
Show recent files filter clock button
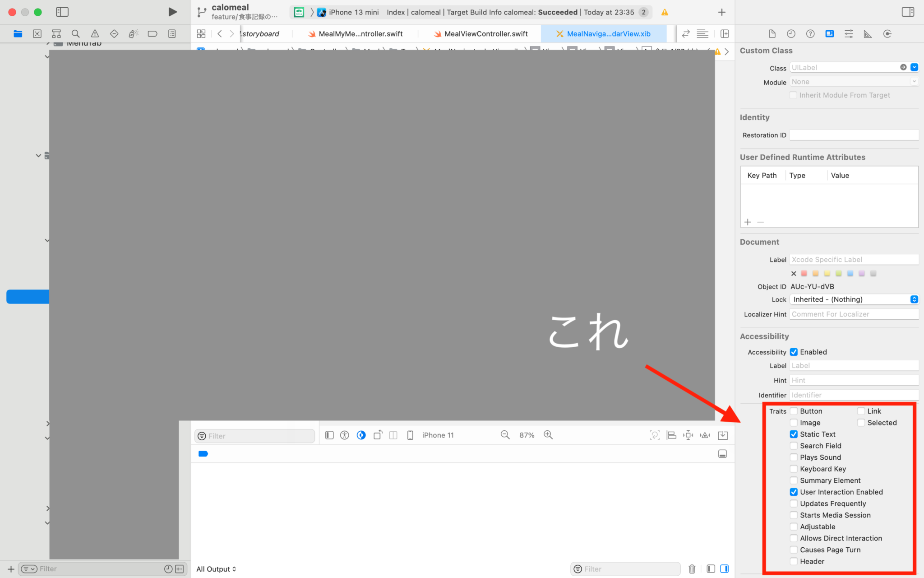click(x=168, y=569)
